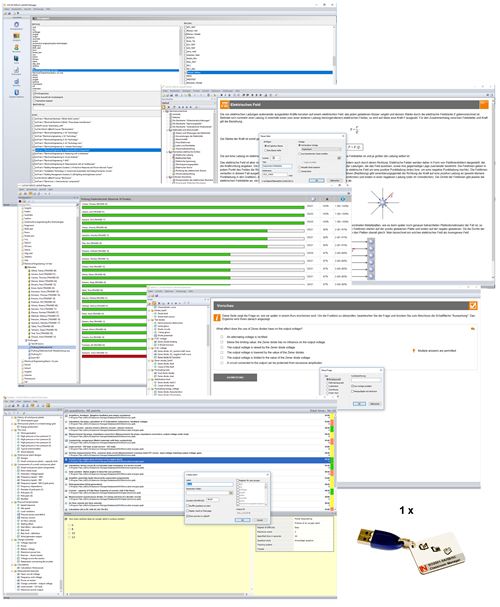The image size is (500, 607).
Task: Select the blue book icon in Manager sidebar
Action: click(x=16, y=58)
